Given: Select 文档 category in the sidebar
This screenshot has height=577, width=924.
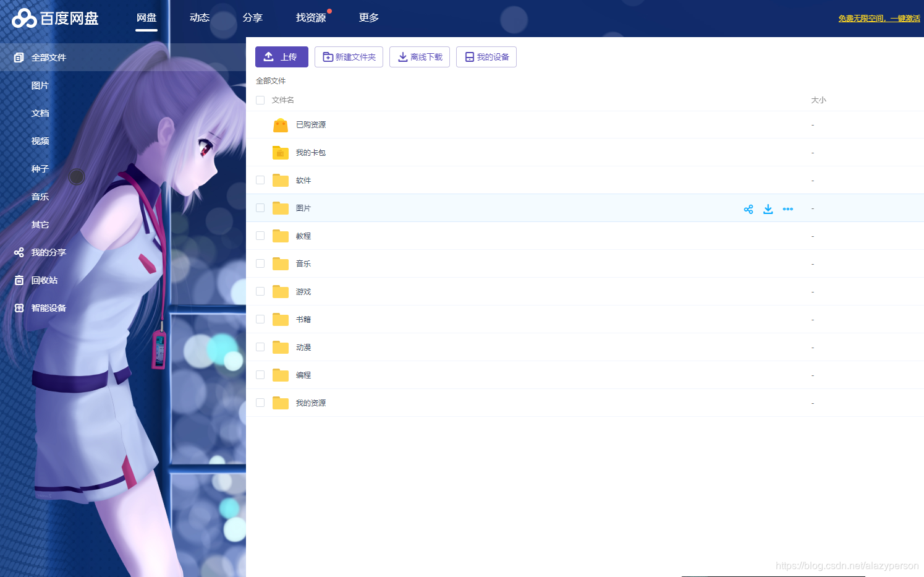Looking at the screenshot, I should pos(40,113).
